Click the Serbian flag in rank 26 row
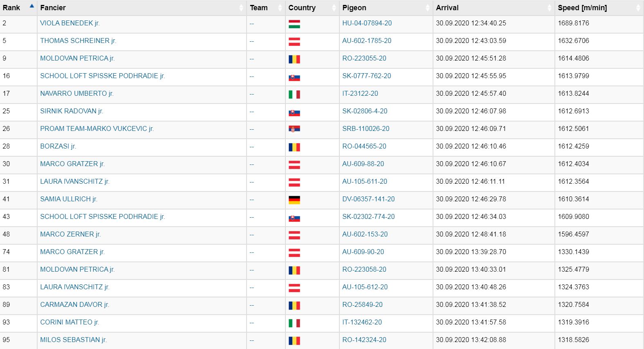Screen dimensions: 644x349 point(294,129)
